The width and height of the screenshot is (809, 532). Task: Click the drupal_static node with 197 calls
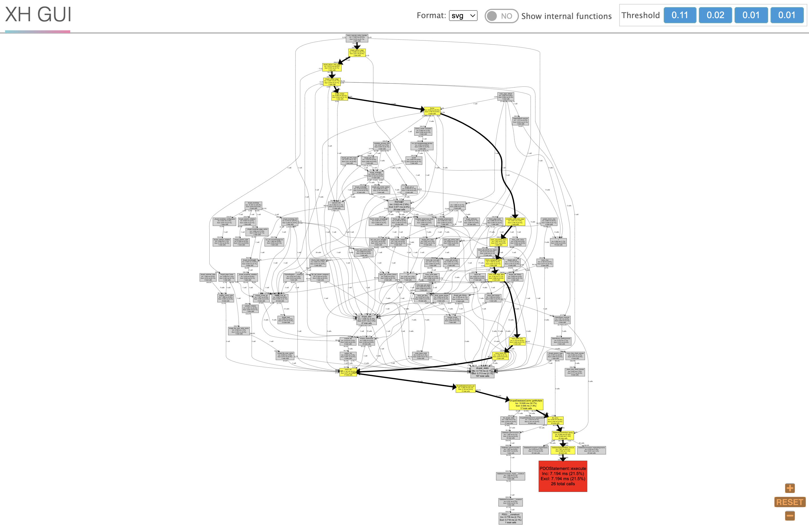(x=482, y=372)
